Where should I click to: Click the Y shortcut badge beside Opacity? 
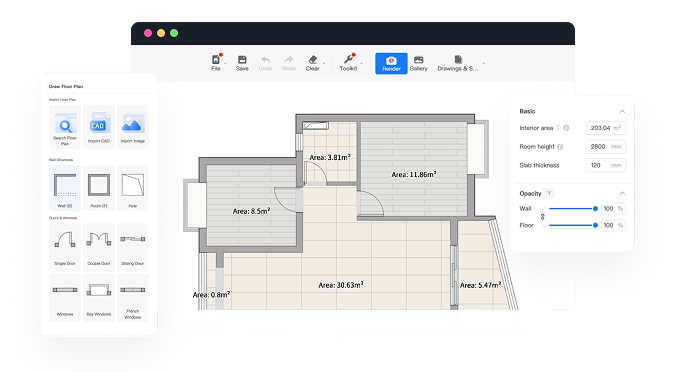click(x=549, y=193)
